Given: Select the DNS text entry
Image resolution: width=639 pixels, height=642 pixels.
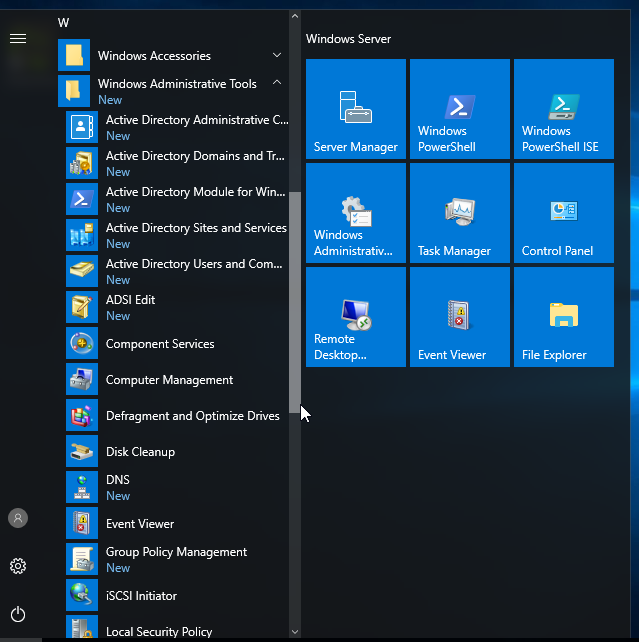Looking at the screenshot, I should [x=118, y=479].
